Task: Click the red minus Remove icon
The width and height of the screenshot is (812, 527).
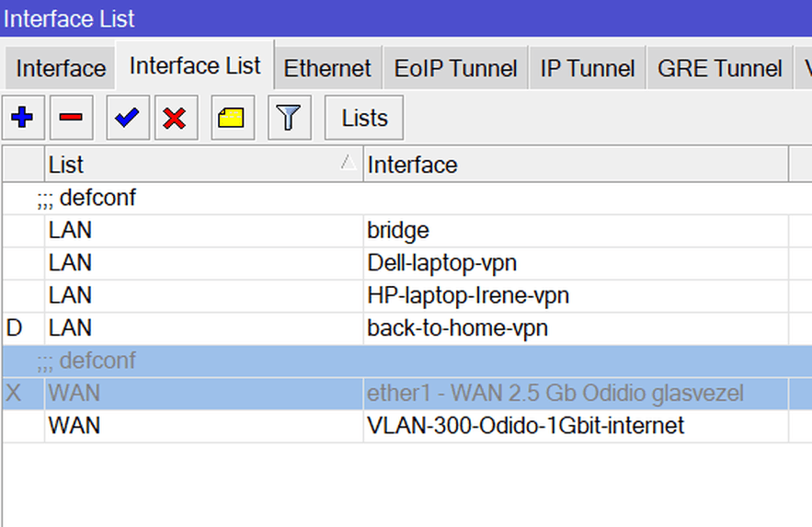Action: click(71, 118)
